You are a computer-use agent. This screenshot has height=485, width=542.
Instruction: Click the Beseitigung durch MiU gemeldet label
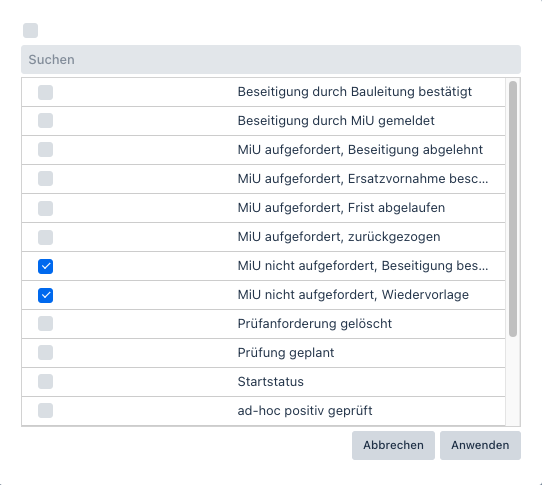tap(336, 121)
